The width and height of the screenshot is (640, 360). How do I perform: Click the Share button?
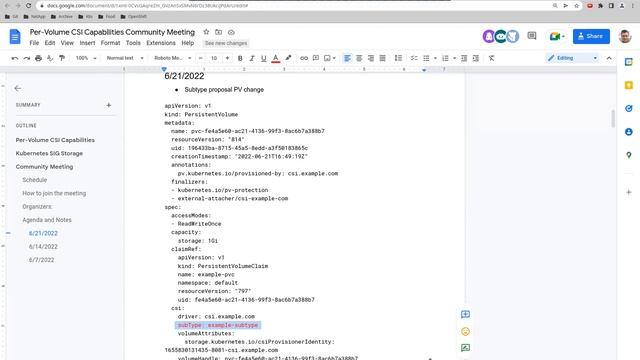click(x=591, y=36)
